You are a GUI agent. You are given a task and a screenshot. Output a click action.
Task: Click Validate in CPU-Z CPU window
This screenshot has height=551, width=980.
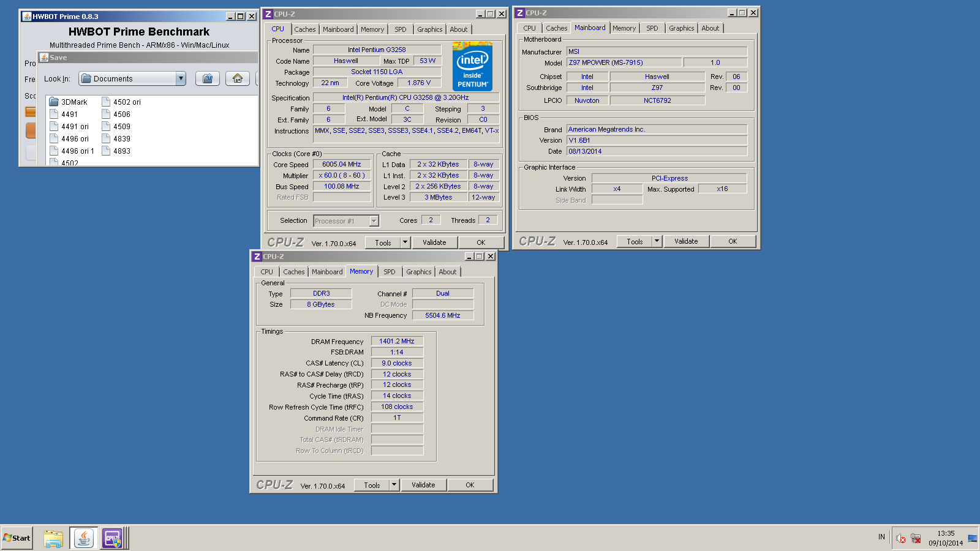coord(434,243)
